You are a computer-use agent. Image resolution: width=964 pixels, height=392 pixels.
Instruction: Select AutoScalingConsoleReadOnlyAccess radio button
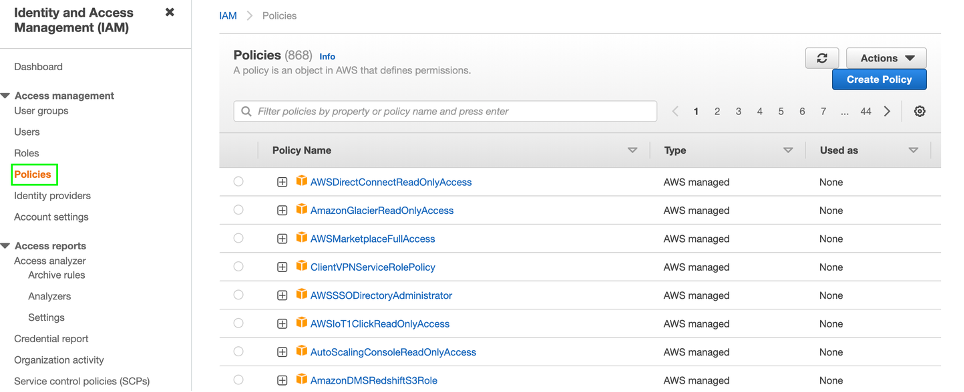239,351
